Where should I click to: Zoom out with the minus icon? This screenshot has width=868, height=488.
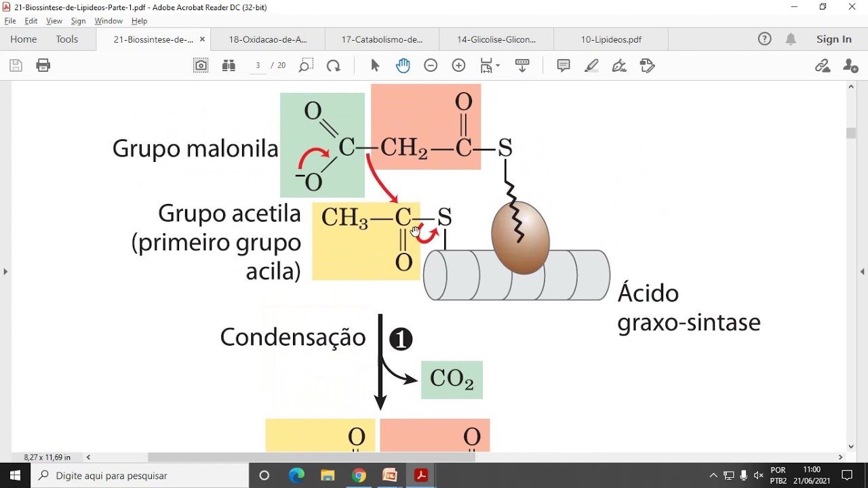(431, 66)
